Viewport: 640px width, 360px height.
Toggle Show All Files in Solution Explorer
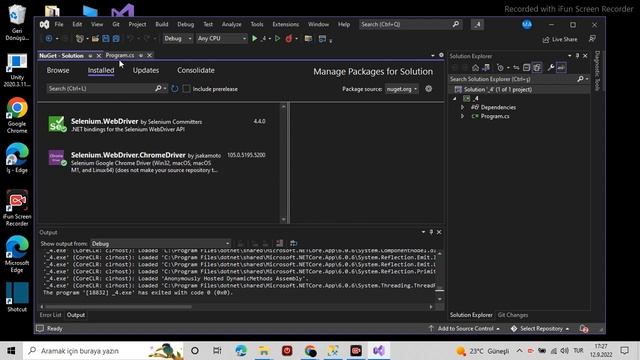537,68
